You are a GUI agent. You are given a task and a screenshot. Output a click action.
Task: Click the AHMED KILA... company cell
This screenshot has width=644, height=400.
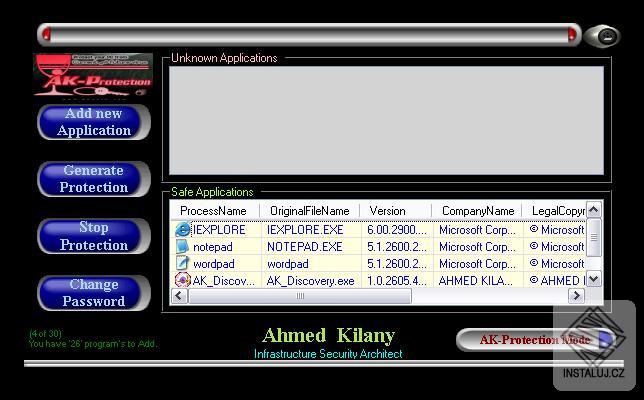[476, 280]
